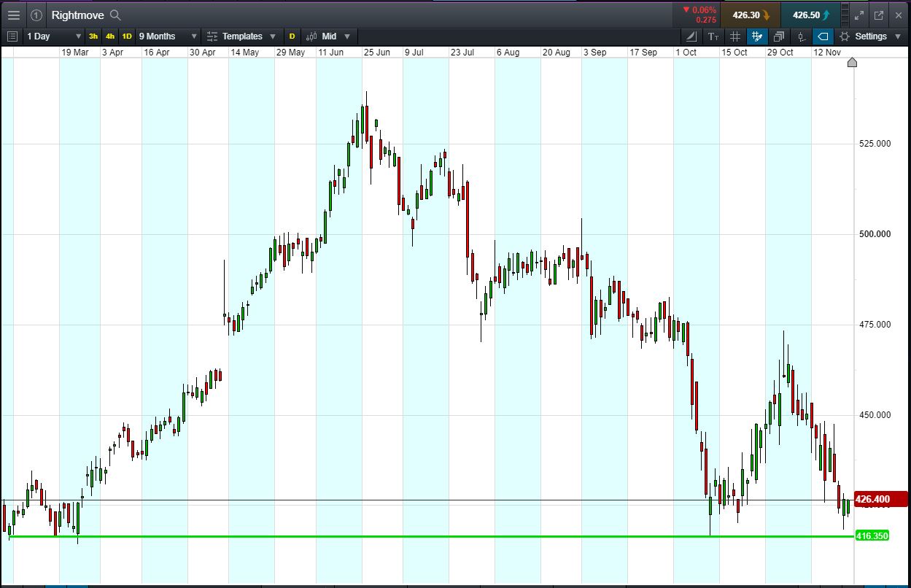Click the stacked layout bars icon
Image resolution: width=911 pixels, height=588 pixels.
pos(845,15)
